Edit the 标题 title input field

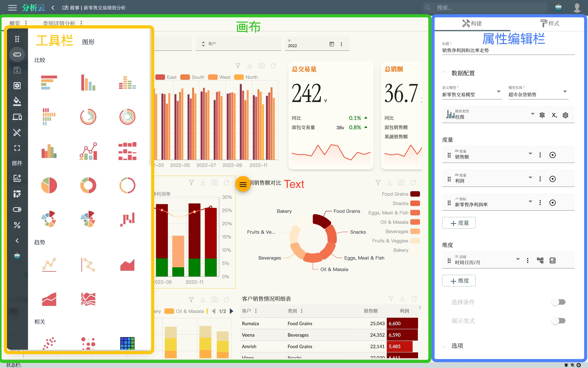[508, 50]
